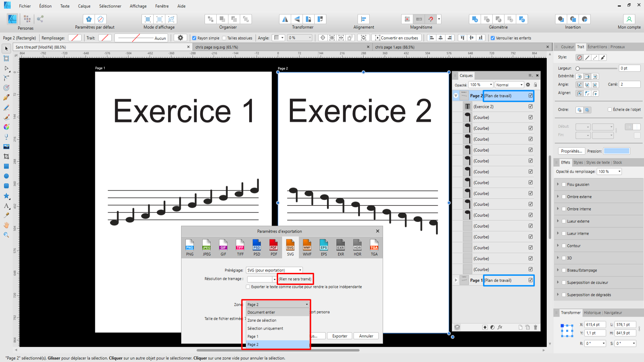Choose the Artistic Text tool
The image size is (644, 362).
coord(6,205)
